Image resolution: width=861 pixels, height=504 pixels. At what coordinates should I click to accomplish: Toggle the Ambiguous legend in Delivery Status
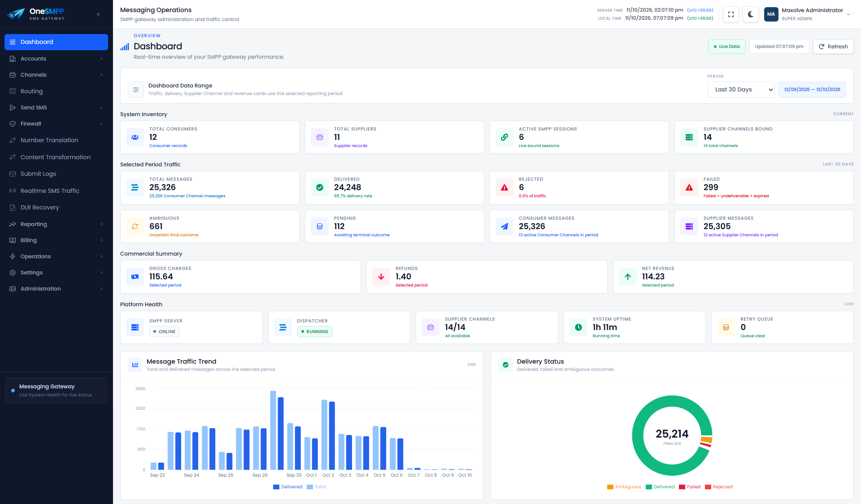pos(624,487)
